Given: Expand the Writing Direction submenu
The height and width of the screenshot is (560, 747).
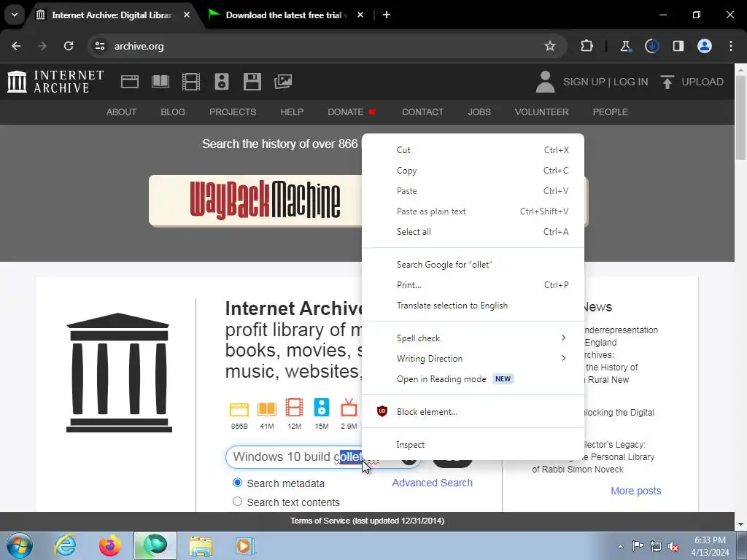Looking at the screenshot, I should click(473, 359).
